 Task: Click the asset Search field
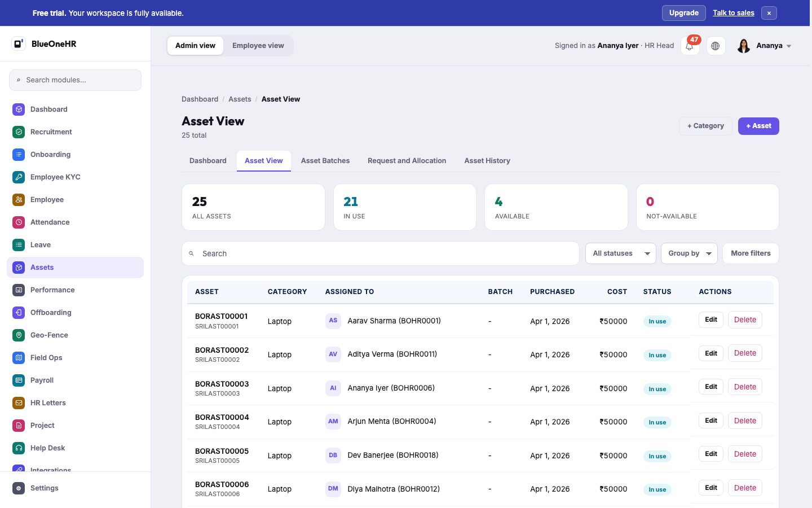pos(381,253)
